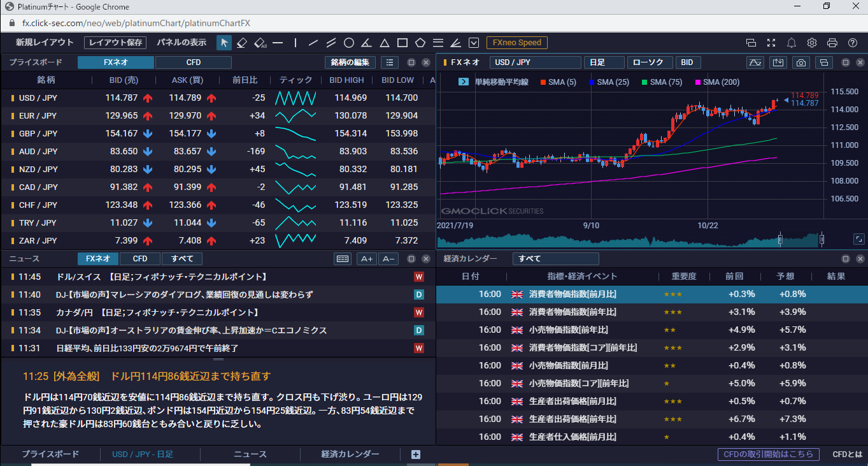This screenshot has height=466, width=868.
Task: Choose the rectangle drawing tool
Action: [402, 43]
